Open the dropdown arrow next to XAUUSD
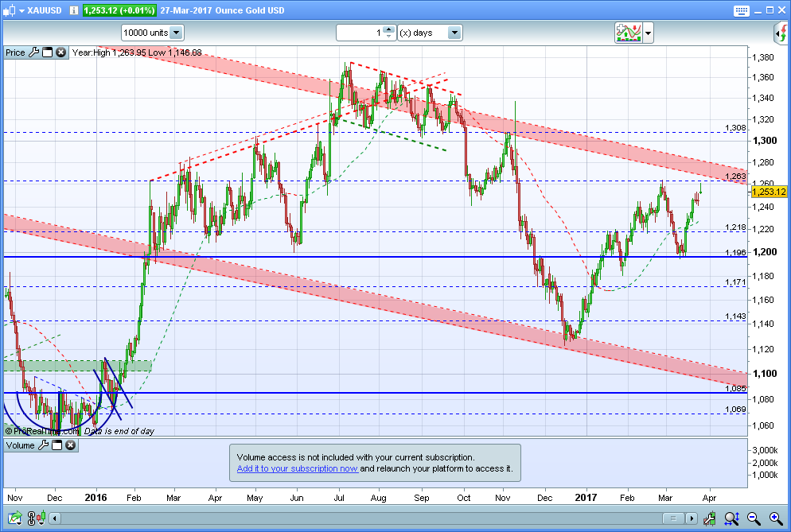This screenshot has height=532, width=791. coord(21,10)
